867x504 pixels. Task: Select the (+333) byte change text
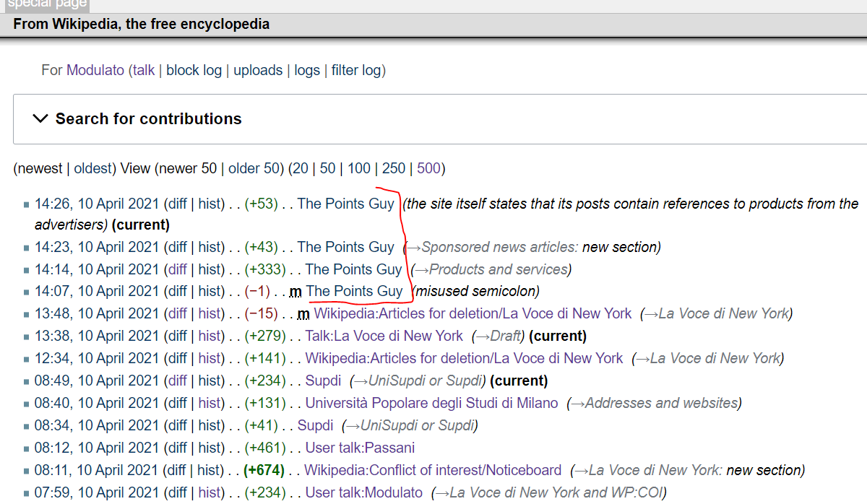coord(264,269)
